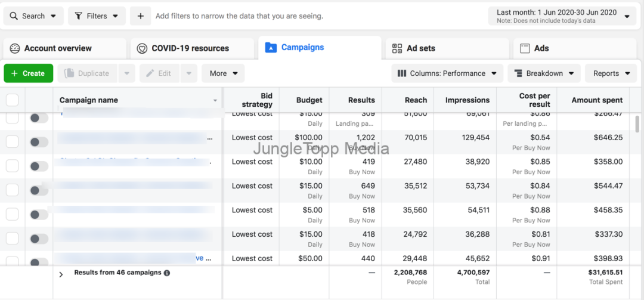
Task: Expand the Breakdown dropdown
Action: point(544,73)
